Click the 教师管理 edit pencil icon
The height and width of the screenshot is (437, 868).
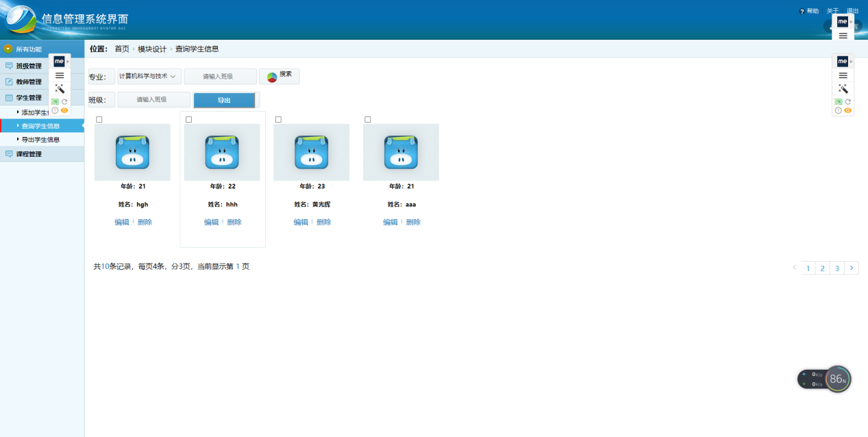[x=9, y=82]
